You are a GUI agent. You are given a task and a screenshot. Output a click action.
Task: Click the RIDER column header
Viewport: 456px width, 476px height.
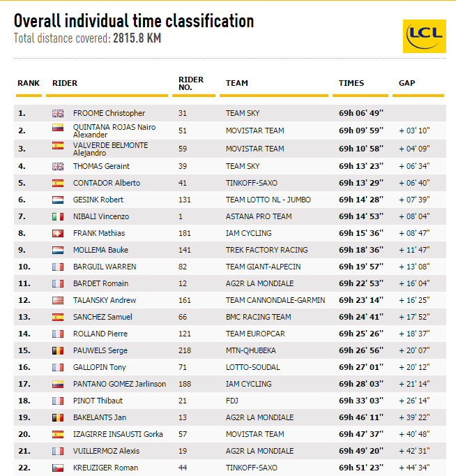[x=65, y=83]
